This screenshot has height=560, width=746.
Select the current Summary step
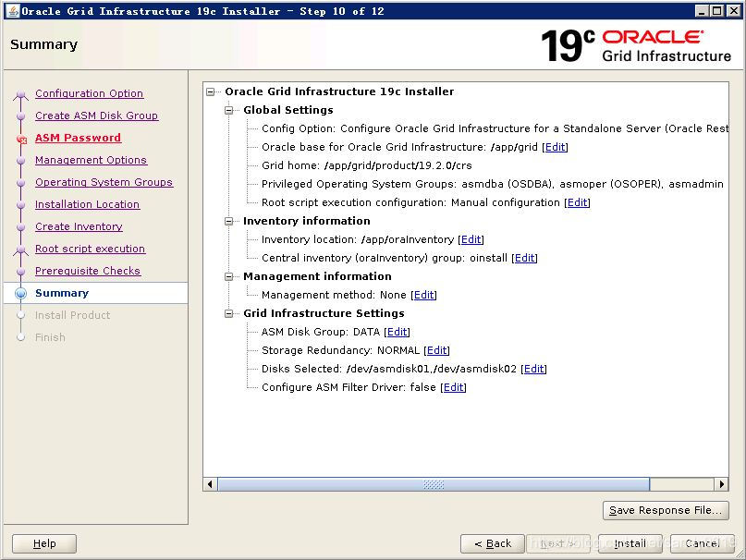pyautogui.click(x=62, y=293)
